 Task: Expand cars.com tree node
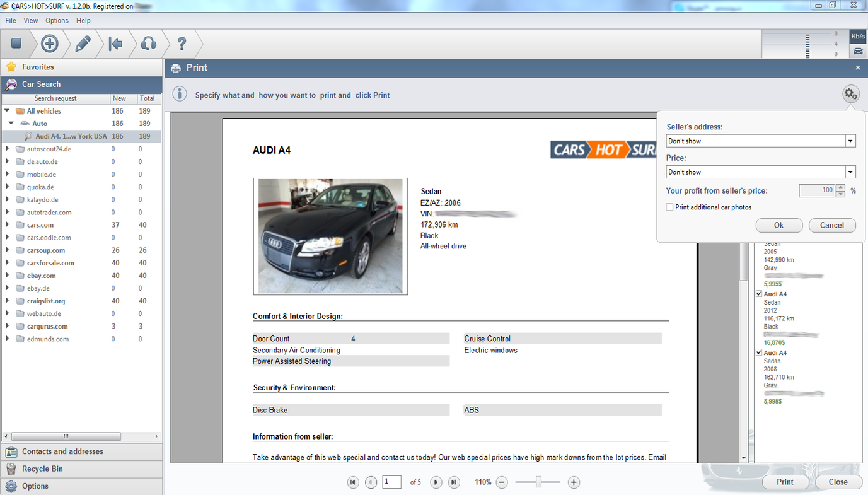pos(7,225)
